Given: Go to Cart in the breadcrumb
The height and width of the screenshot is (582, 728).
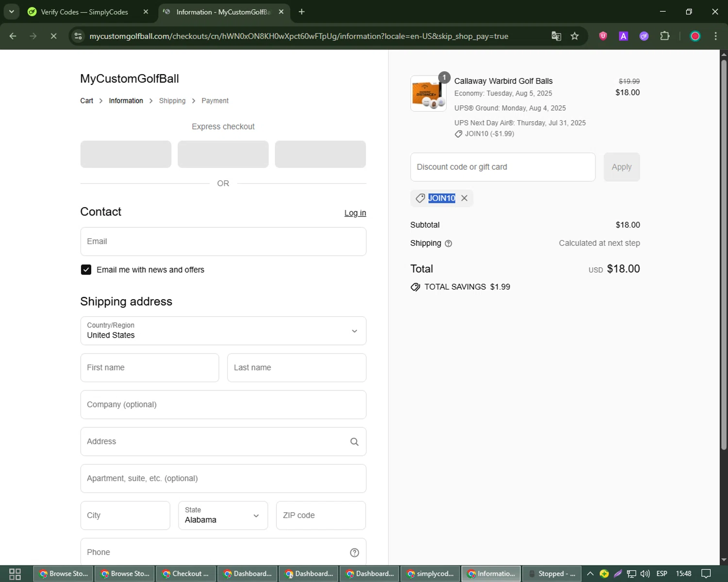Looking at the screenshot, I should coord(86,101).
